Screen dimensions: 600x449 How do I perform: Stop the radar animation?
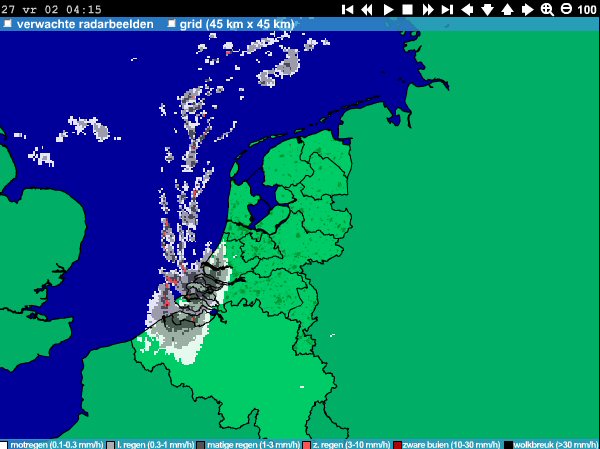click(x=408, y=9)
